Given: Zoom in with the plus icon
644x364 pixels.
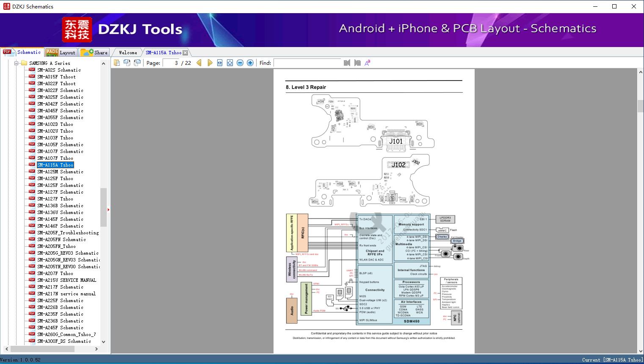Looking at the screenshot, I should point(250,63).
